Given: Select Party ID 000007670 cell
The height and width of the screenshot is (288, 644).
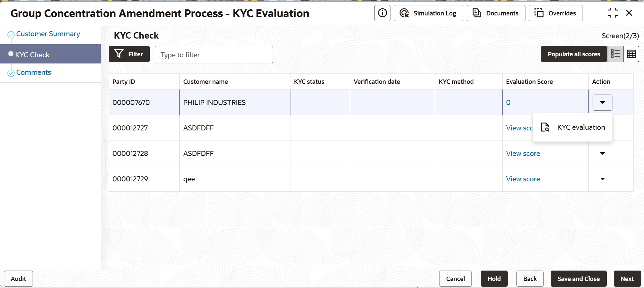Looking at the screenshot, I should [x=144, y=102].
